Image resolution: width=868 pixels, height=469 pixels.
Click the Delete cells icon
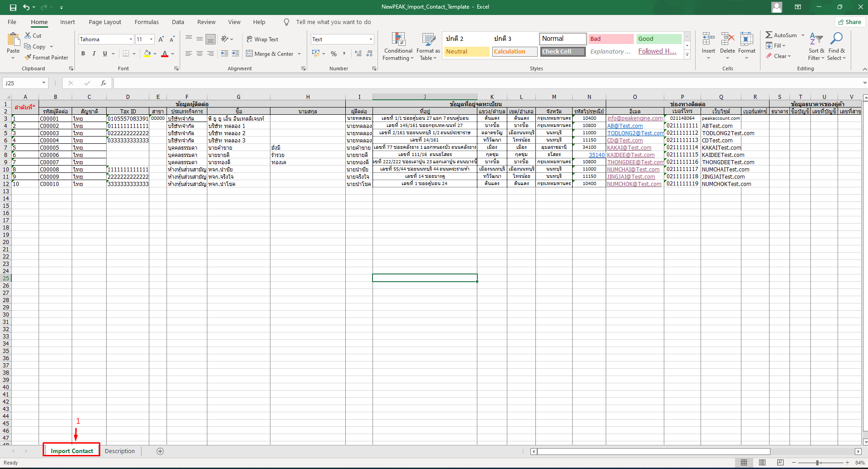(727, 39)
